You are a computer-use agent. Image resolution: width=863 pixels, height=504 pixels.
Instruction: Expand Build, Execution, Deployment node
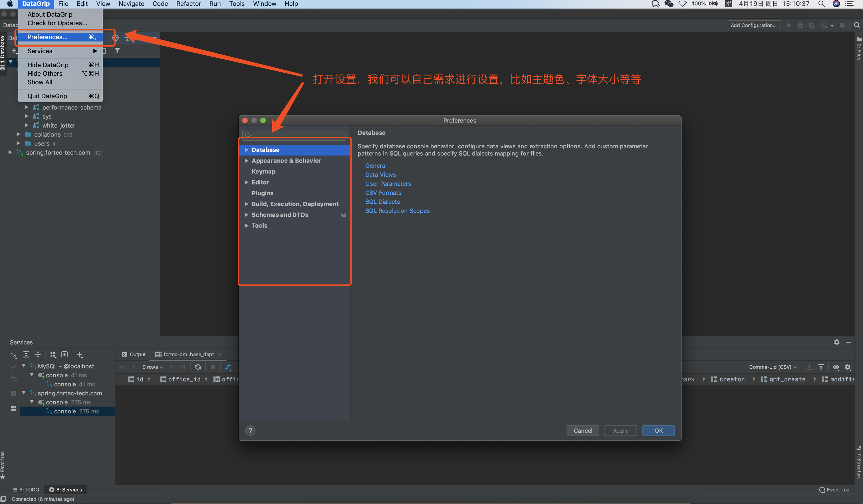point(246,204)
